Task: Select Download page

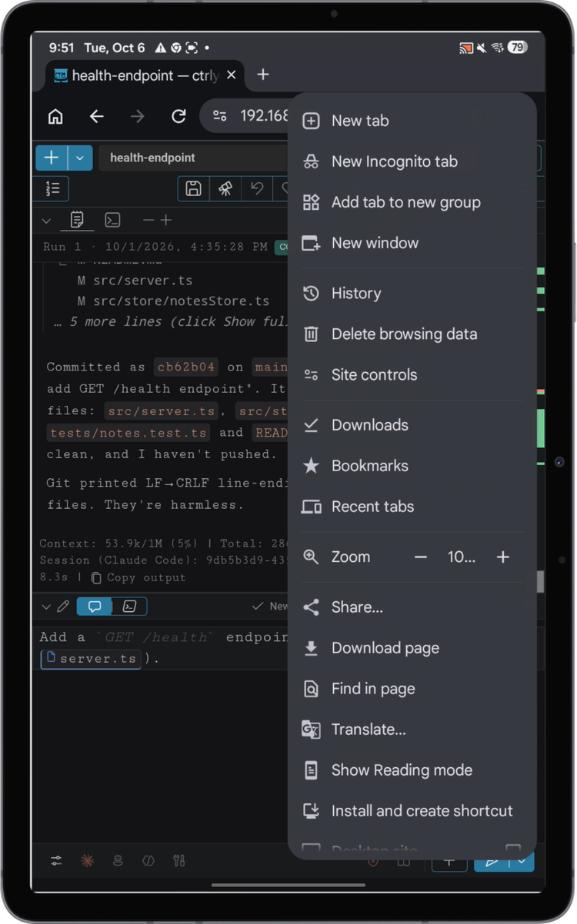Action: point(412,648)
